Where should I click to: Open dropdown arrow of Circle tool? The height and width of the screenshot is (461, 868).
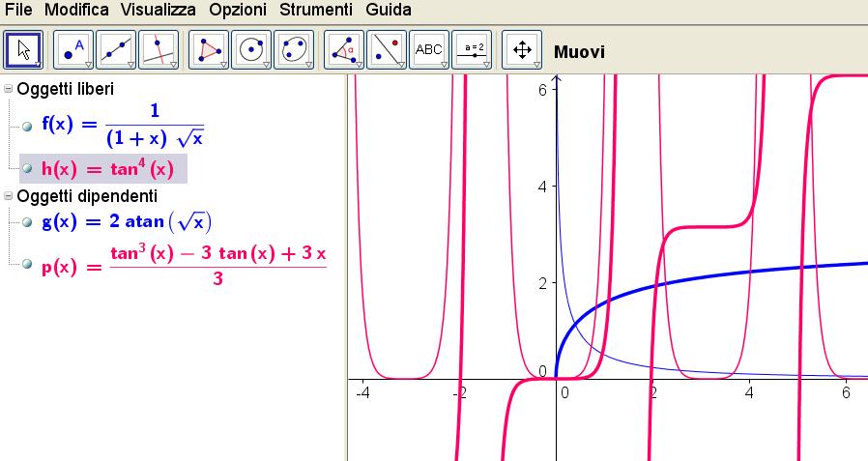pyautogui.click(x=266, y=65)
